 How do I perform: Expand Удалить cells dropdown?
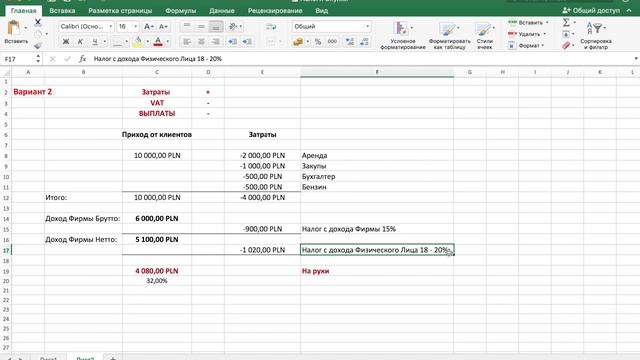544,34
